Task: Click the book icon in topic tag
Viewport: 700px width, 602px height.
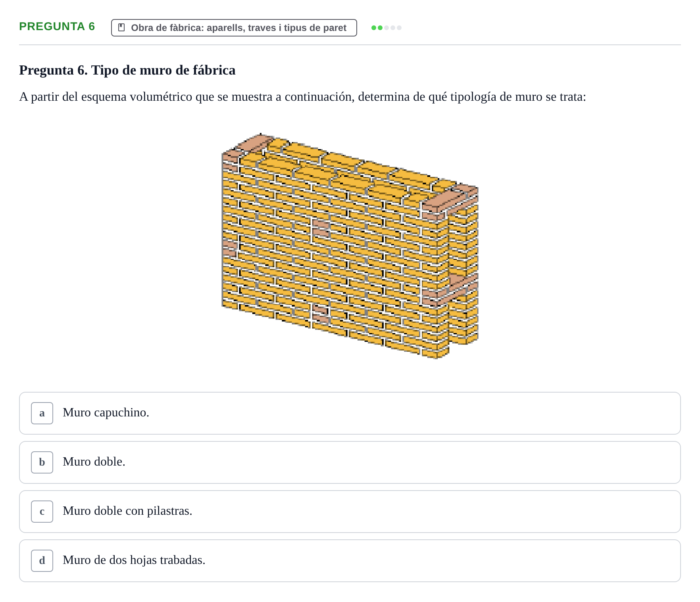Action: click(x=122, y=28)
